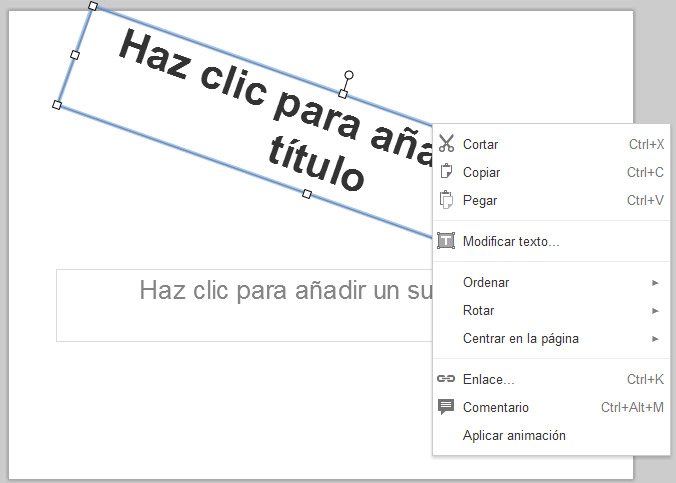The height and width of the screenshot is (483, 676).
Task: Click the circular rotation handle above the title box
Action: point(349,75)
